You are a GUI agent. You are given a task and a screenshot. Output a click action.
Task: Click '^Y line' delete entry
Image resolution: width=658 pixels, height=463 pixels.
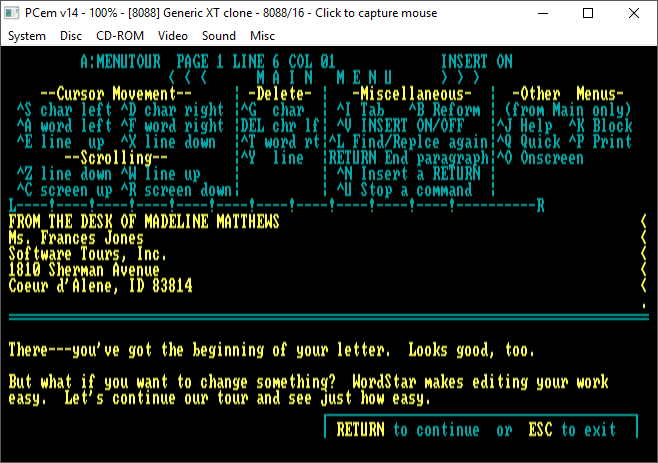pyautogui.click(x=272, y=158)
